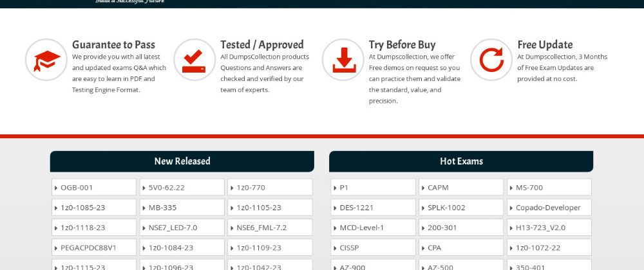The image size is (644, 270).
Task: Visit the CAPM exam page
Action: coord(438,188)
